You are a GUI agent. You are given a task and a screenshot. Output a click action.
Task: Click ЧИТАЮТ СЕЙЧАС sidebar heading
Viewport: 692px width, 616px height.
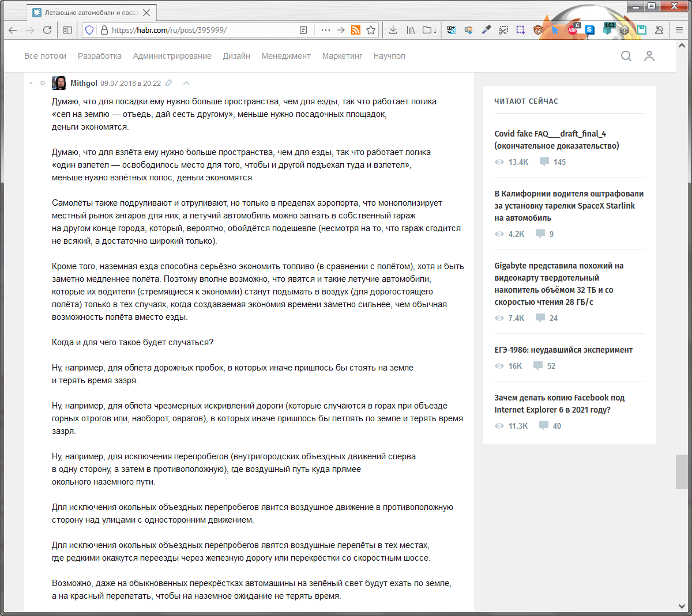[x=526, y=101]
